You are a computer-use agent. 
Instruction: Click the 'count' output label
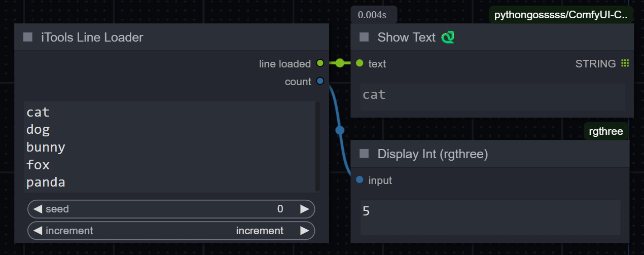(298, 82)
